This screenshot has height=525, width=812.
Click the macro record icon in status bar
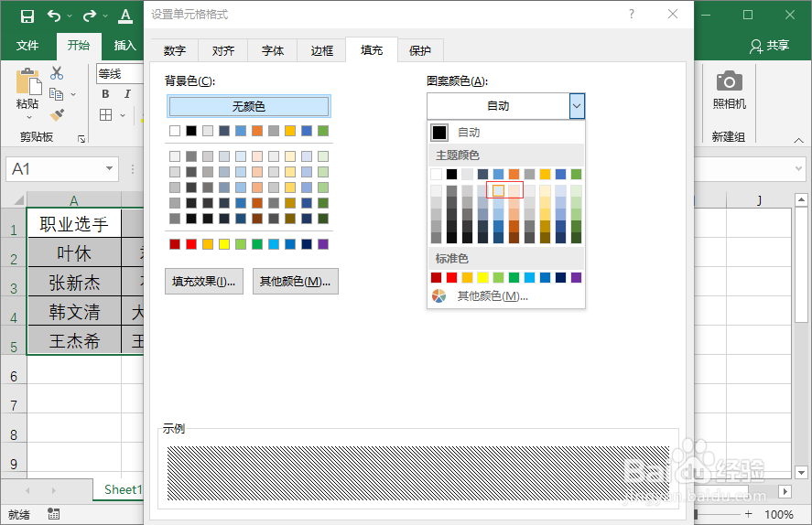[x=53, y=514]
